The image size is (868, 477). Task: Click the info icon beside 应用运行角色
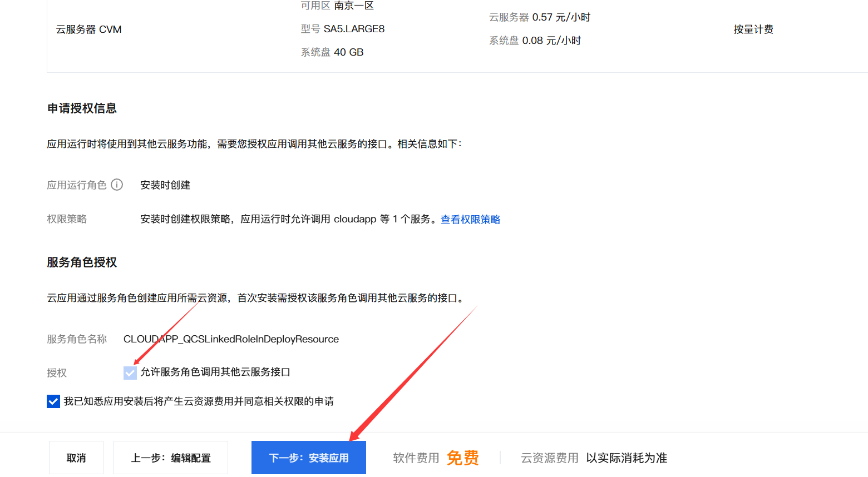(117, 185)
